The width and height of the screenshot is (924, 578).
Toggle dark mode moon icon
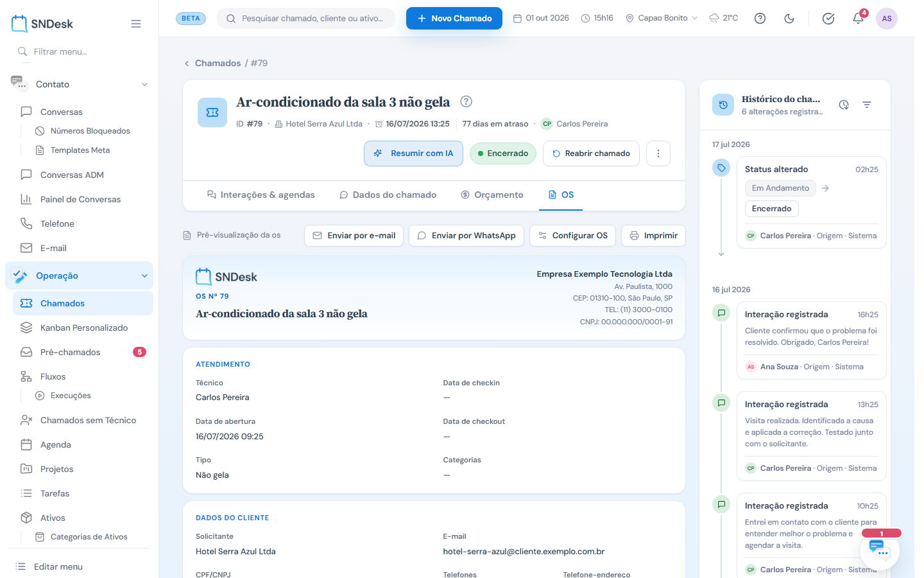789,19
